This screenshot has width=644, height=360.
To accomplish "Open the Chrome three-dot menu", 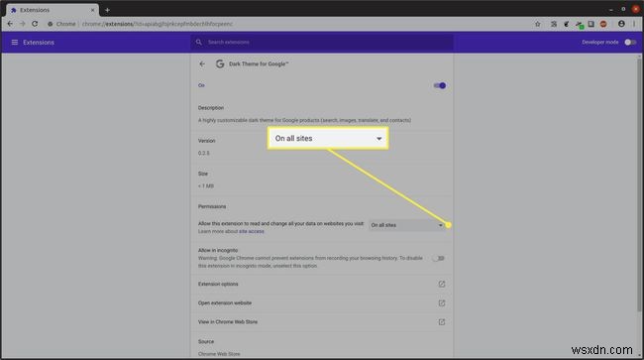I will click(634, 24).
